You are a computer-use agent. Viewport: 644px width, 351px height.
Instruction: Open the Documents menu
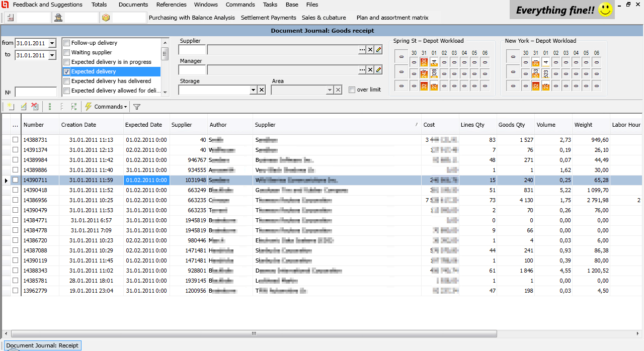(x=133, y=5)
